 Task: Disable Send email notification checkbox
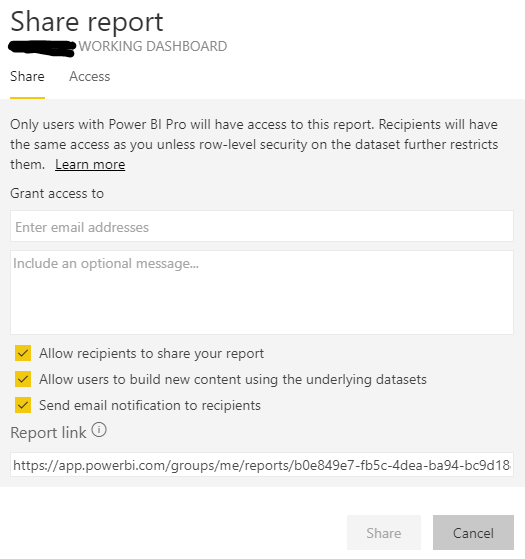click(x=23, y=405)
